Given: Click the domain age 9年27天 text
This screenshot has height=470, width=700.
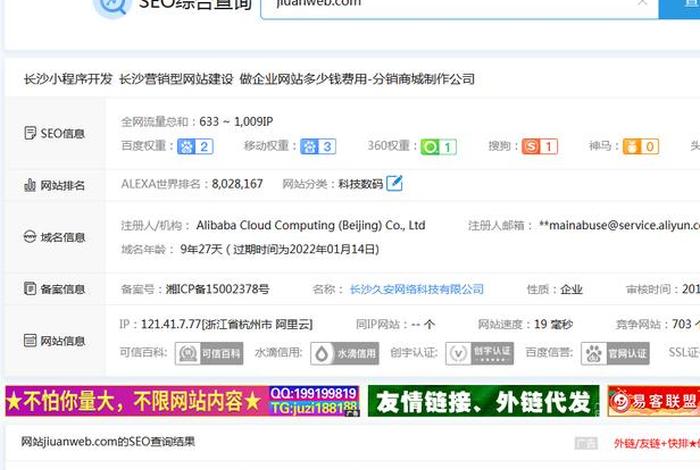Looking at the screenshot, I should pyautogui.click(x=201, y=249).
